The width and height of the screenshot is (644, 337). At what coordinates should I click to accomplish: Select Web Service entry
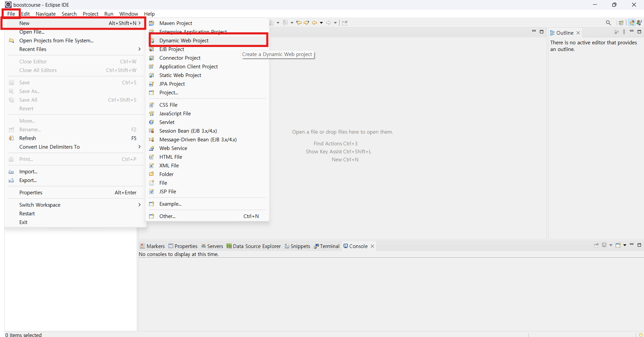click(x=207, y=148)
